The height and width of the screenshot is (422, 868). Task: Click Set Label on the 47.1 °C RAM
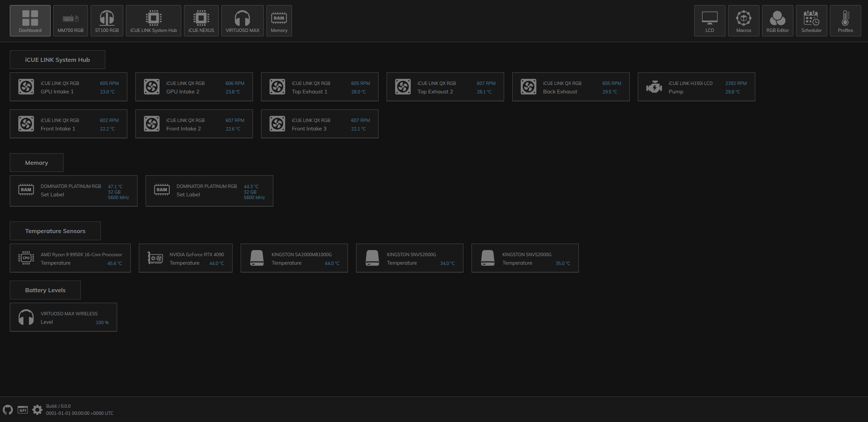tap(52, 195)
